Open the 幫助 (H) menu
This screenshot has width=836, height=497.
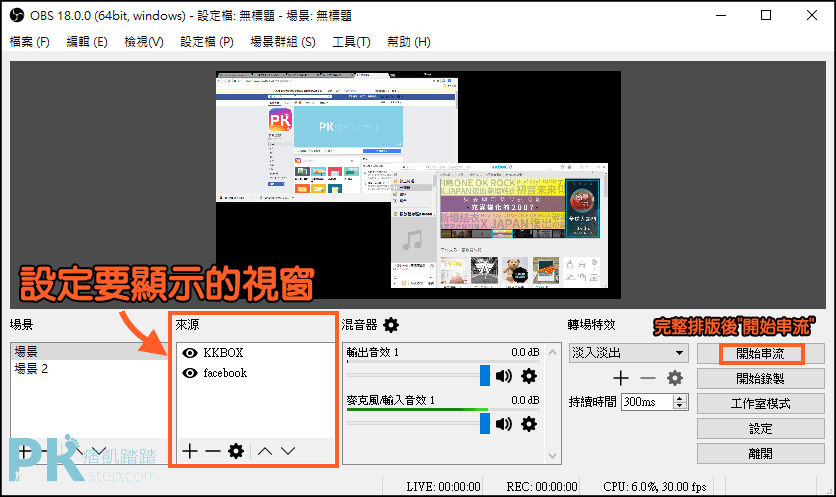coord(409,42)
